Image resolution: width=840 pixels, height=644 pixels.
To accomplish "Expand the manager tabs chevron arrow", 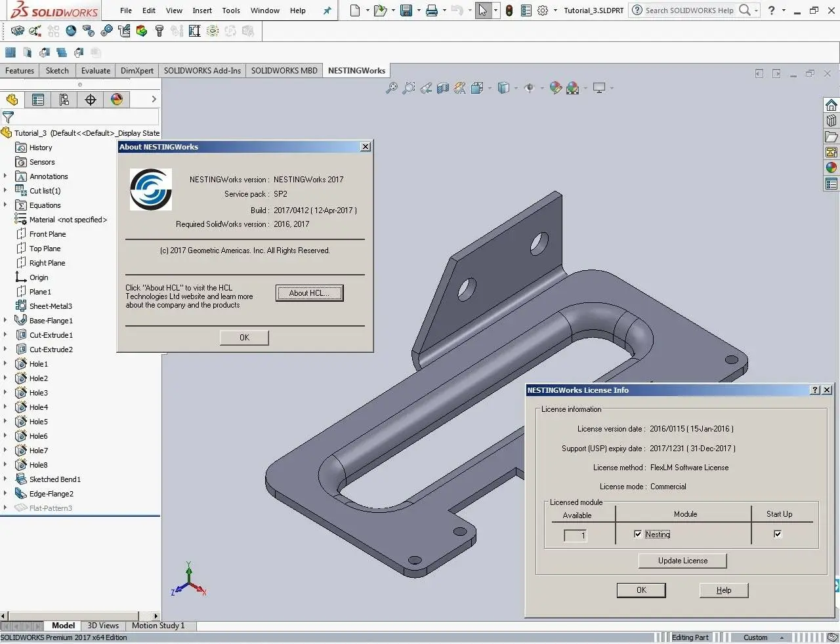I will 154,99.
